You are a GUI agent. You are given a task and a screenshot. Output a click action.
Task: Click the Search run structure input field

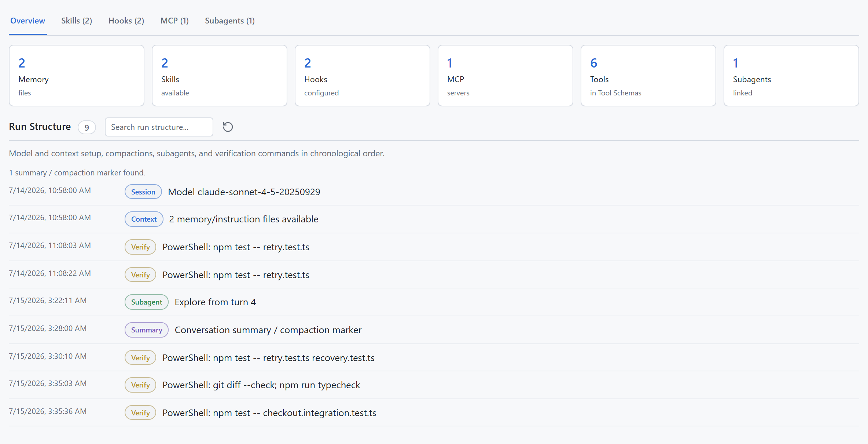coord(159,127)
